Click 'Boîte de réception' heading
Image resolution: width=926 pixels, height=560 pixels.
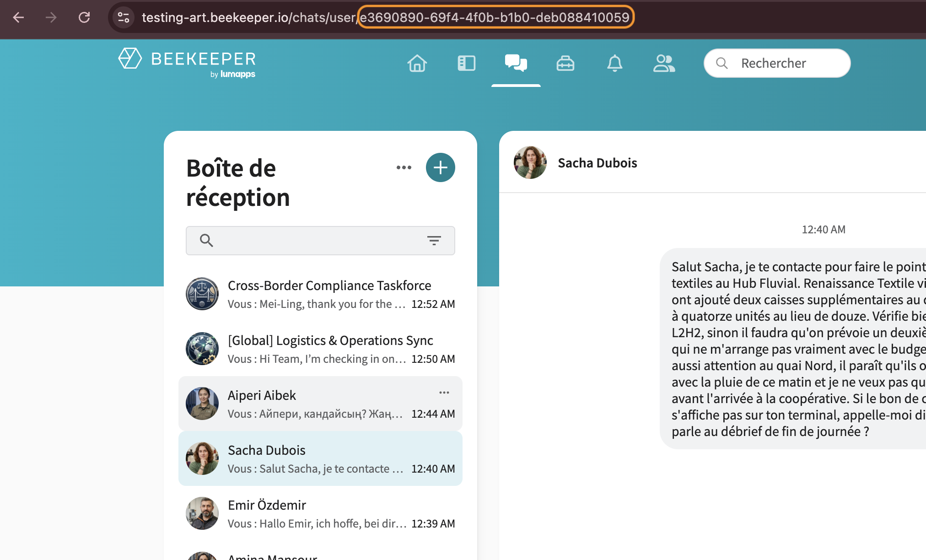click(238, 183)
